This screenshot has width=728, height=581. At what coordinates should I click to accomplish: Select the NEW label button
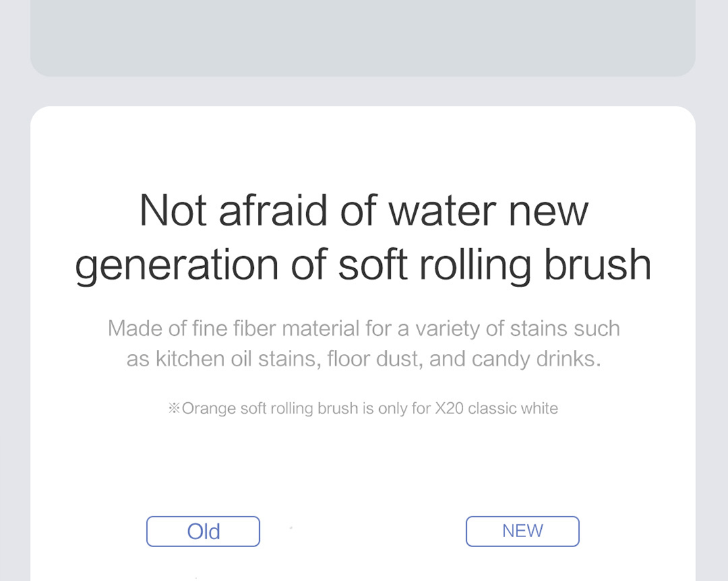click(522, 532)
